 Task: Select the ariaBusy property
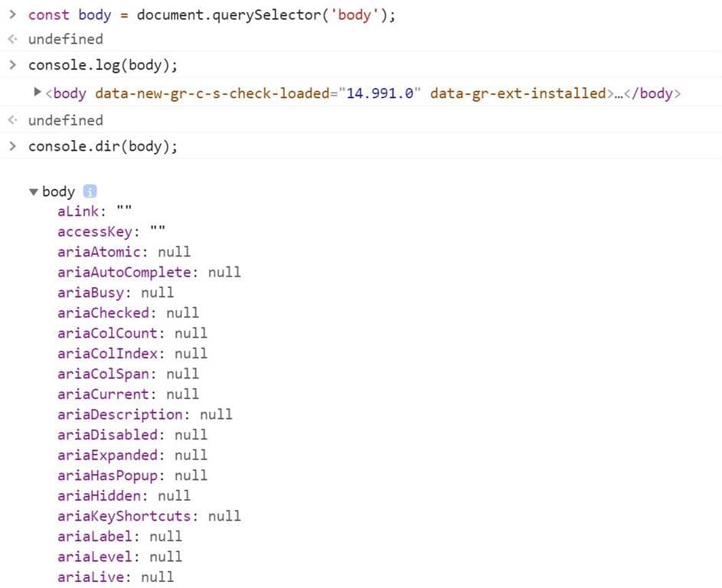point(116,292)
